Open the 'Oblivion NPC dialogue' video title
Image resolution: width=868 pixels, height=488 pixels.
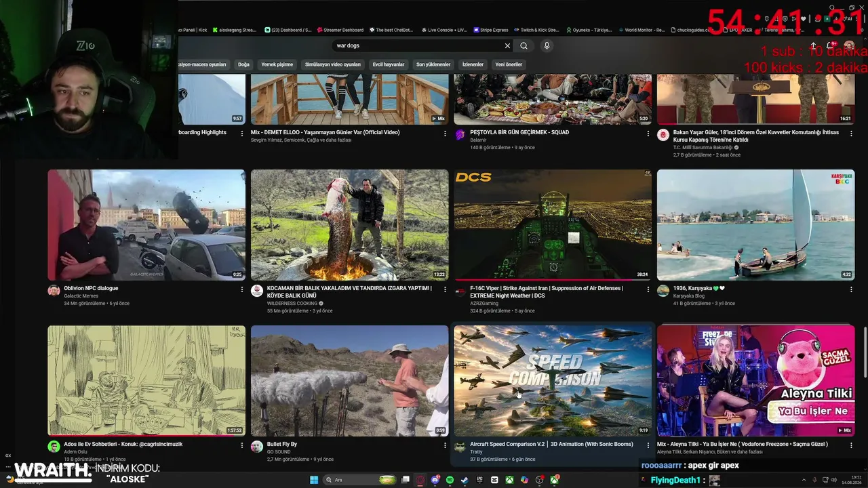coord(91,288)
